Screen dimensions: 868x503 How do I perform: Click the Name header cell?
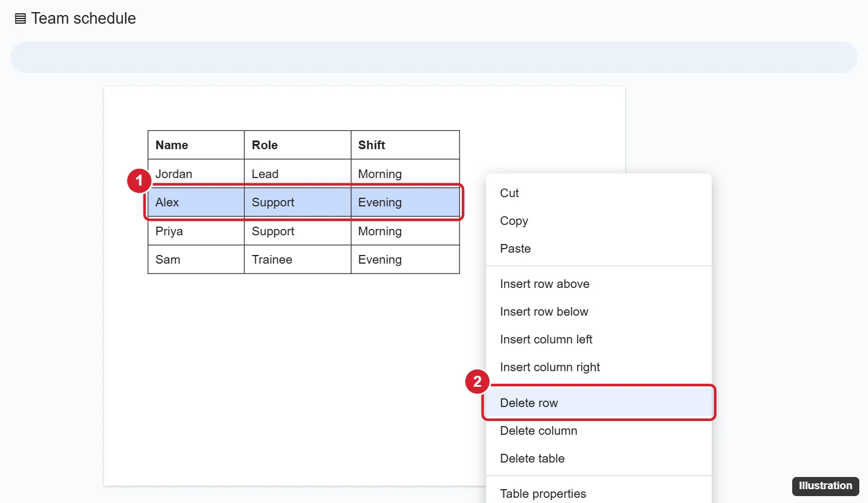tap(196, 145)
